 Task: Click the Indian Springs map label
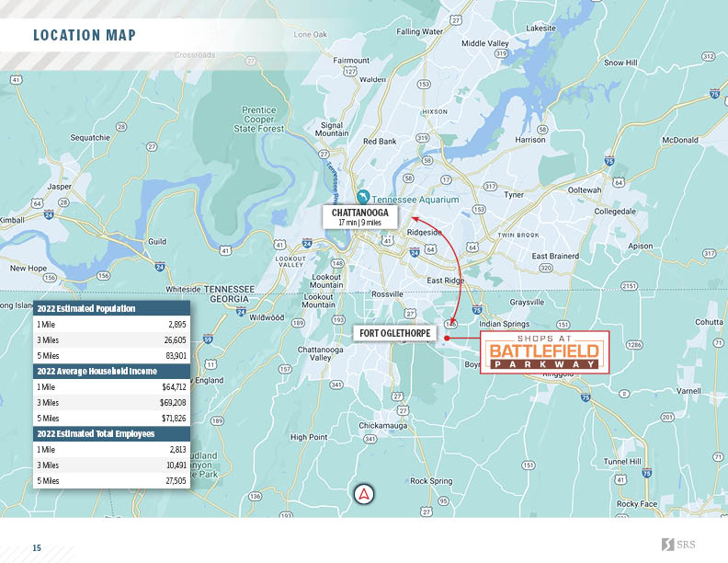[x=505, y=324]
